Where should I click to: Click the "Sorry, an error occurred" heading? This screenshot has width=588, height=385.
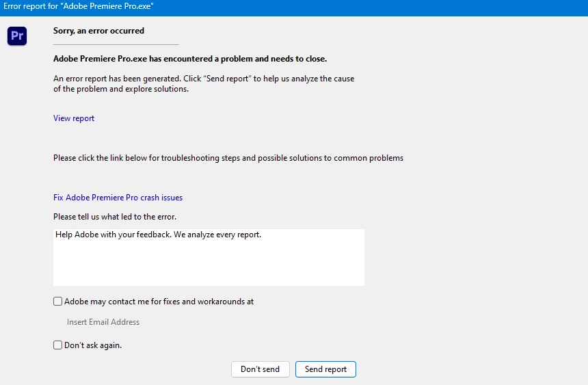click(x=98, y=31)
